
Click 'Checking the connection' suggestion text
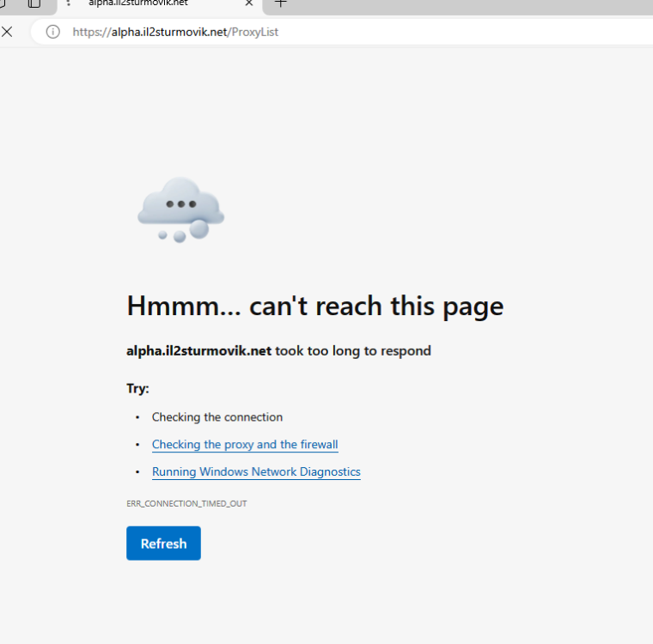point(217,417)
